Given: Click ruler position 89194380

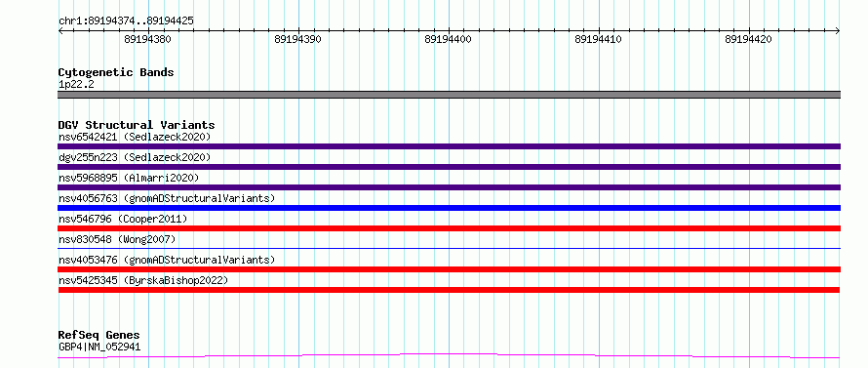Looking at the screenshot, I should [x=148, y=39].
